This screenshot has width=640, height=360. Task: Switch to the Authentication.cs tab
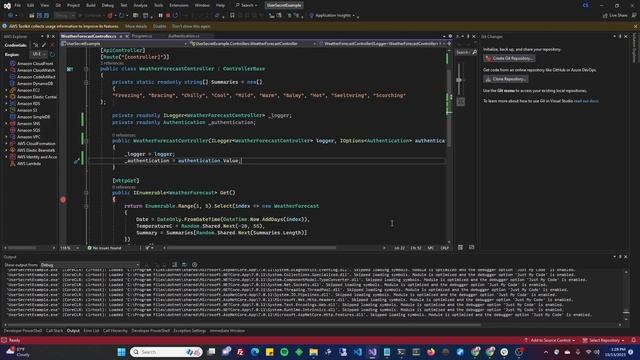coord(184,36)
